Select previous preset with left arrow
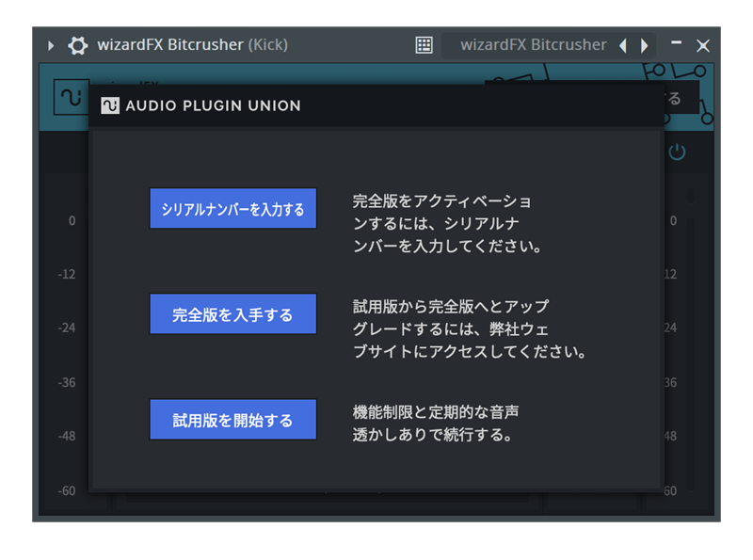Image resolution: width=753 pixels, height=560 pixels. [623, 45]
